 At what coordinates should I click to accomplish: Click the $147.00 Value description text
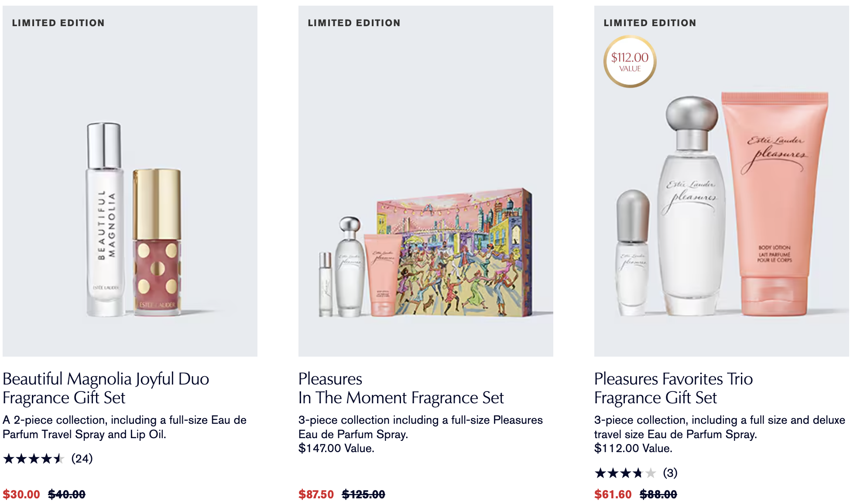click(336, 448)
